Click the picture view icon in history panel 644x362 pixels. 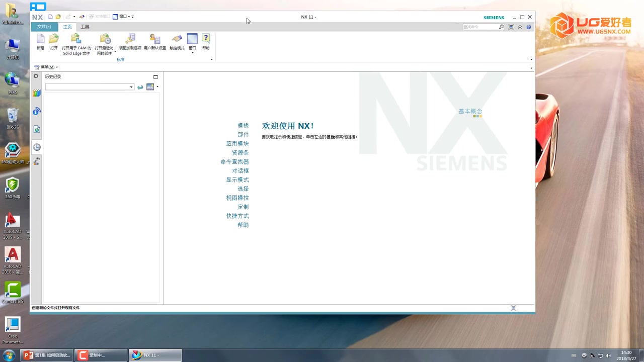tap(150, 87)
